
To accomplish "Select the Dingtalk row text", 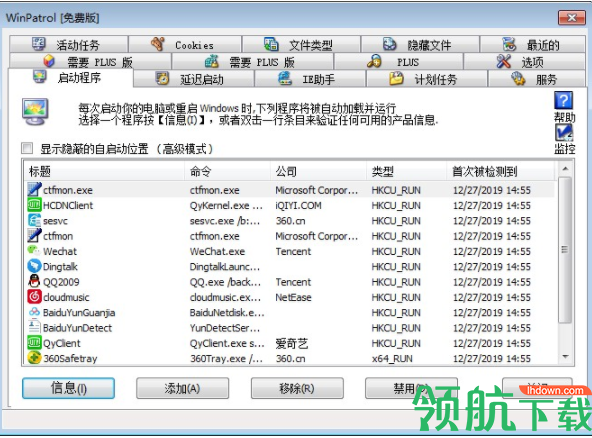I will click(60, 267).
